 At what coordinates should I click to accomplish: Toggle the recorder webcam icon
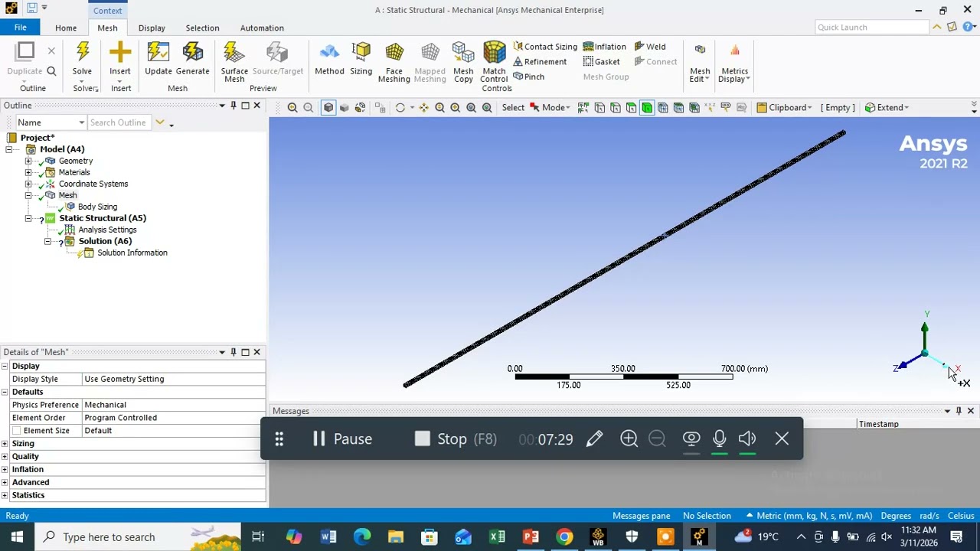691,439
